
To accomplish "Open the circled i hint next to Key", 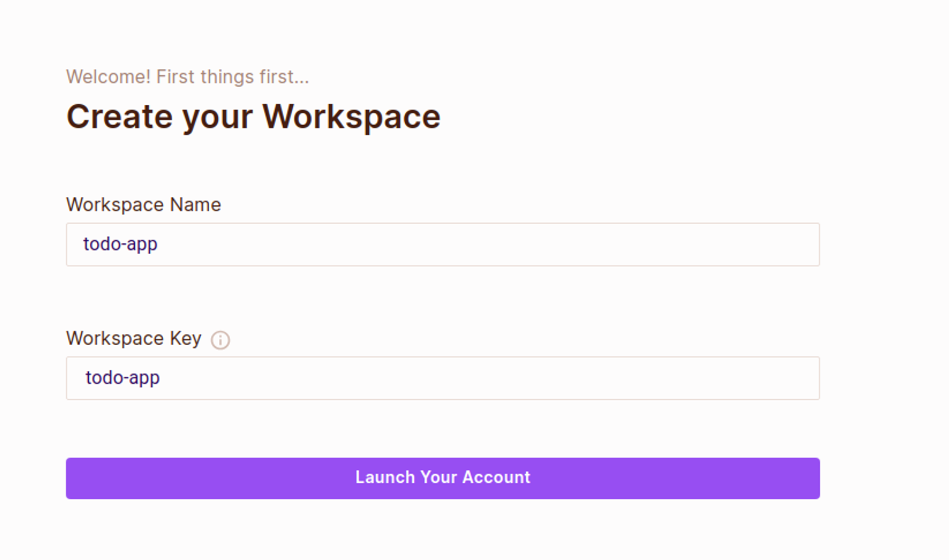I will [220, 340].
